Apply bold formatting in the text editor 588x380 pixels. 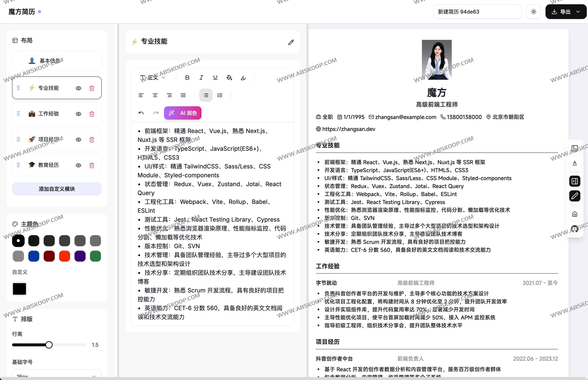coord(187,78)
